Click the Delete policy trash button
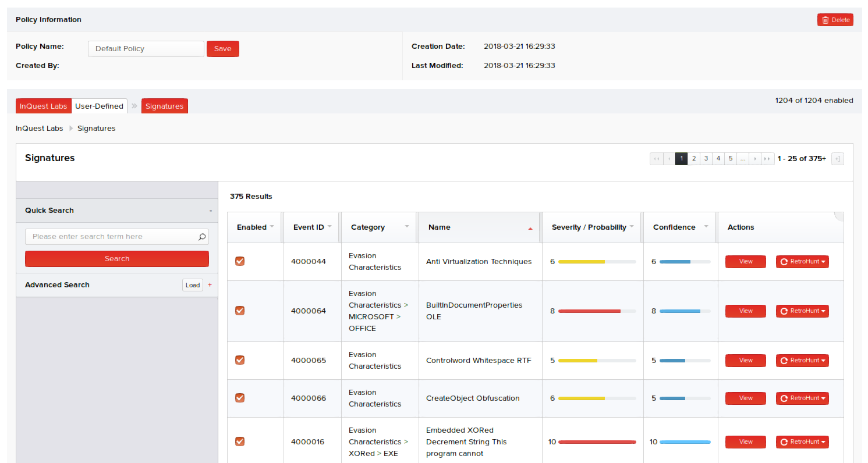 [x=835, y=20]
